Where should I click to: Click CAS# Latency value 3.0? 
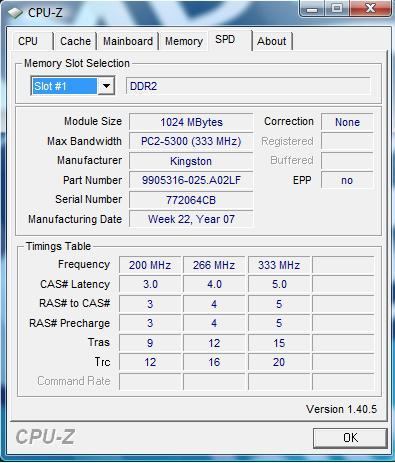tap(150, 284)
